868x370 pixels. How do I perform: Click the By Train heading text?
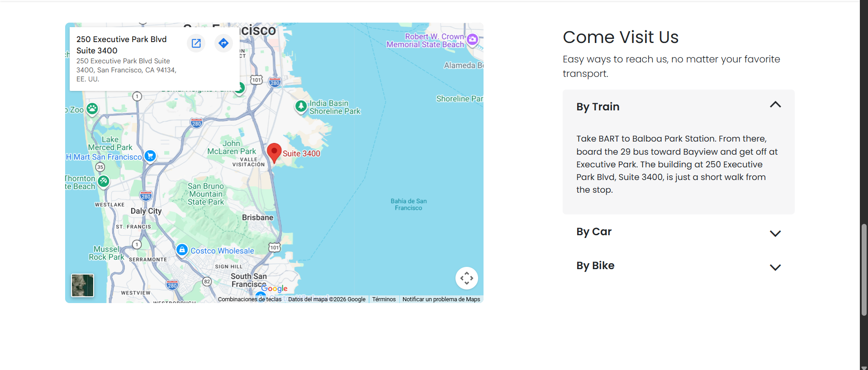[x=598, y=107]
